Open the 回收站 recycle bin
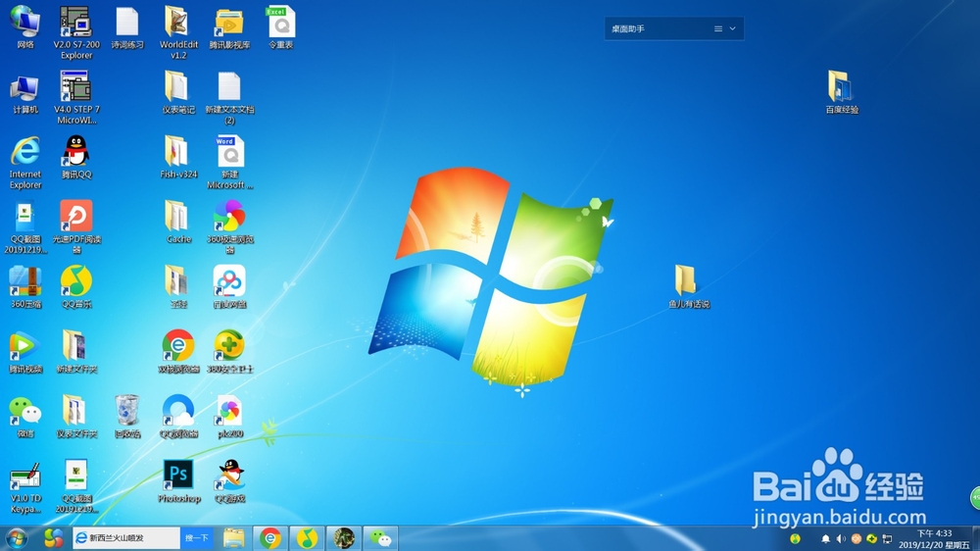This screenshot has height=551, width=980. coord(127,417)
